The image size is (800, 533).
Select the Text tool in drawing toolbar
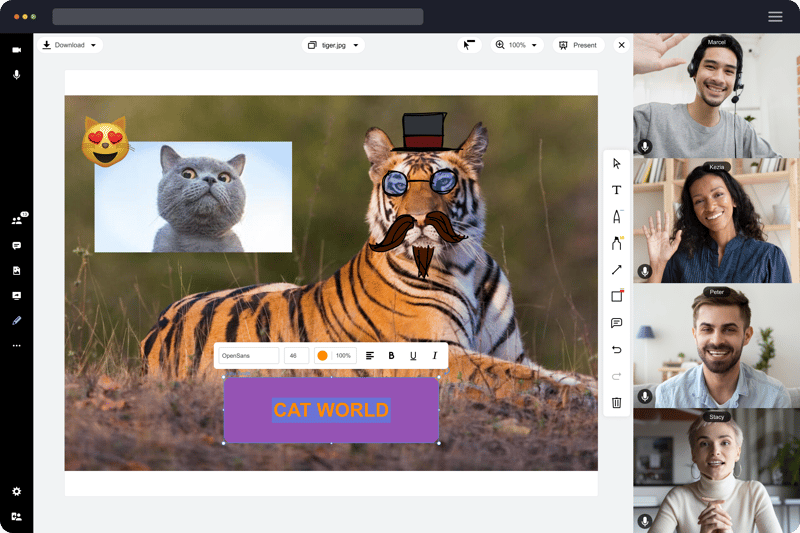[x=616, y=190]
